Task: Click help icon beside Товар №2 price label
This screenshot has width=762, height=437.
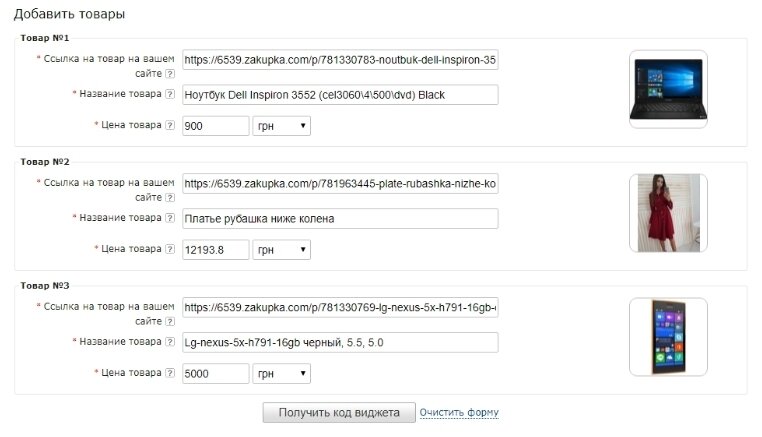Action: (170, 249)
